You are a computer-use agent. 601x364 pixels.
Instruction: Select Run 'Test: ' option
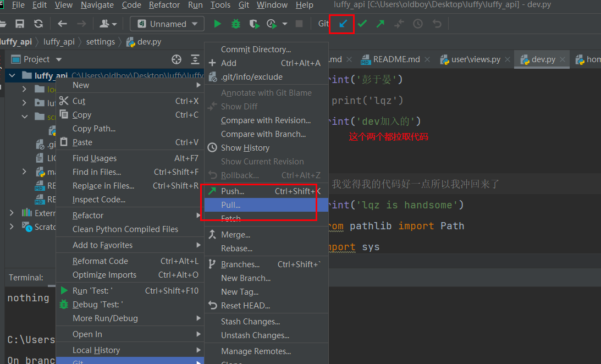pos(130,291)
